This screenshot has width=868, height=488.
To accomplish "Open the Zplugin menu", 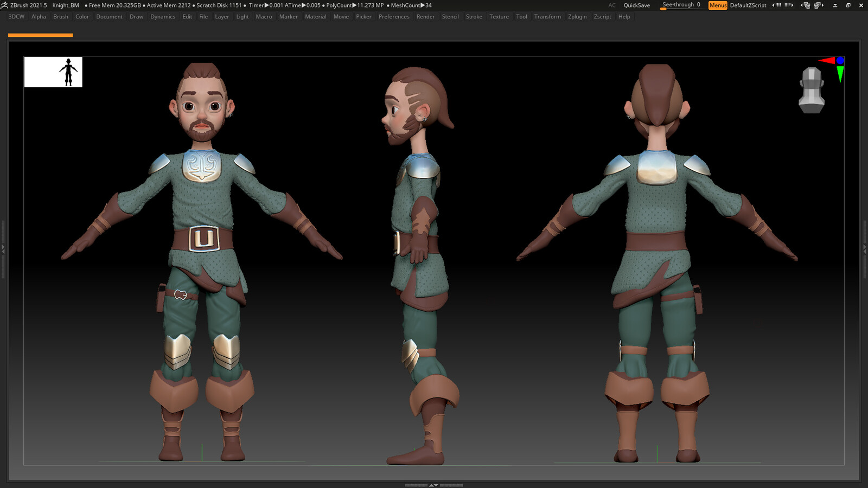I will tap(577, 17).
